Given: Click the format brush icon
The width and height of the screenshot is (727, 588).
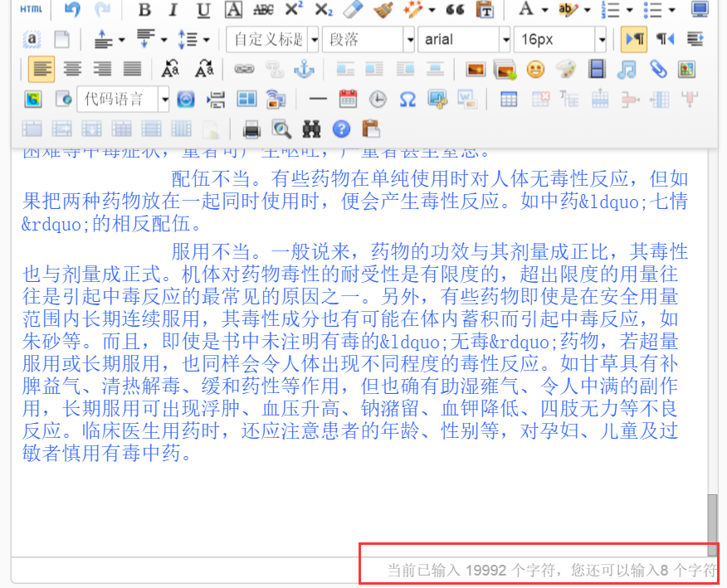Looking at the screenshot, I should point(382,9).
